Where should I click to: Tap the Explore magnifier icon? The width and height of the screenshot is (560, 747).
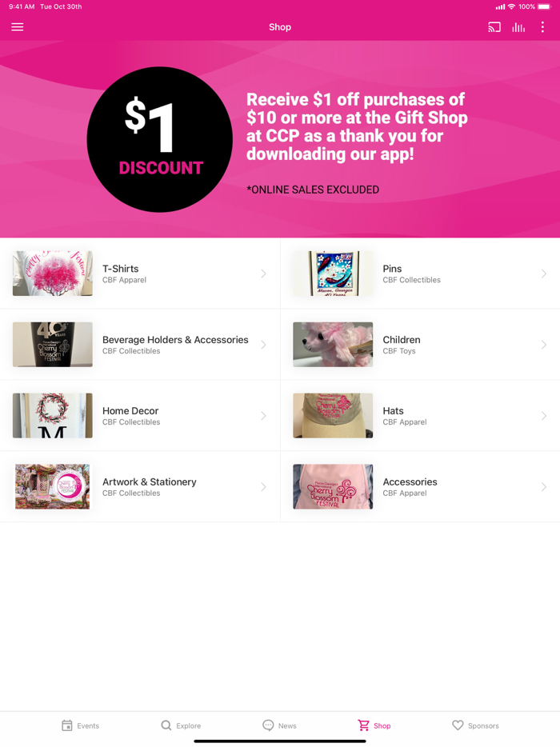(166, 725)
